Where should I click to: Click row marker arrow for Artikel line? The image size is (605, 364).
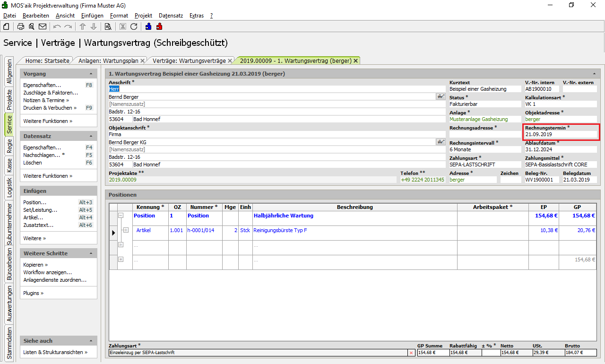coord(113,233)
